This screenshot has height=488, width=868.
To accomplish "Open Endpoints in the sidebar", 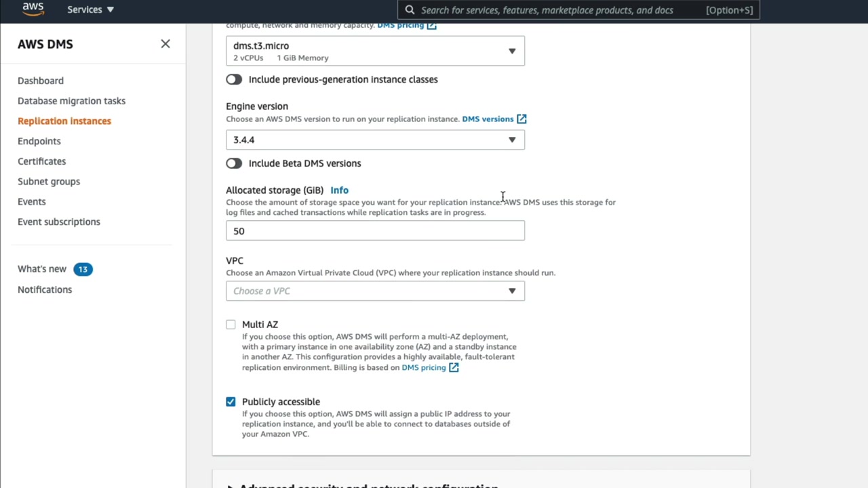I will 39,141.
